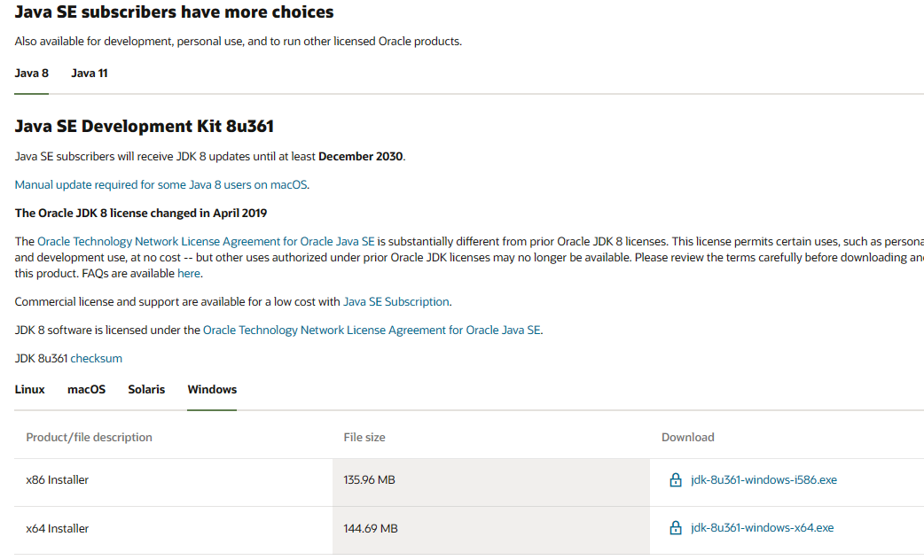Select the Windows platform tab

pyautogui.click(x=212, y=390)
